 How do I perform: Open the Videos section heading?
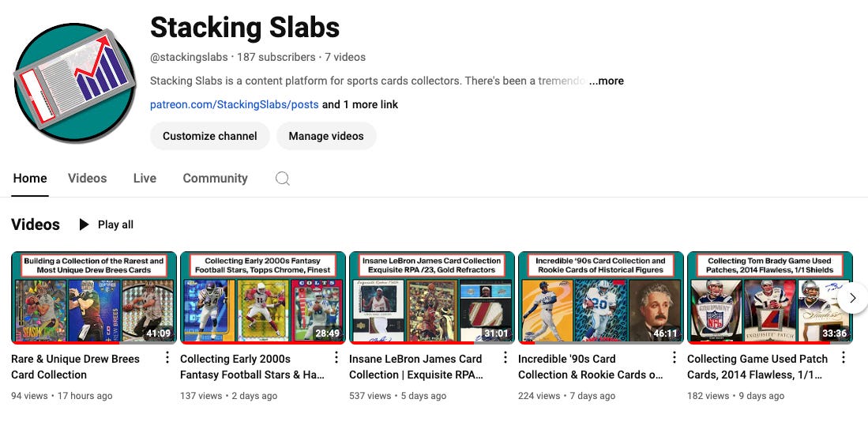point(36,224)
